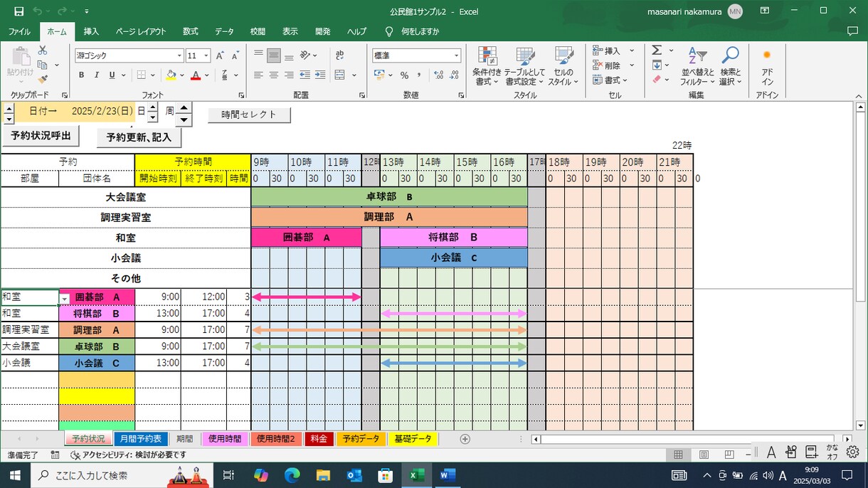Click the 予約更新、記入 button
Screen dimensions: 868x488
(x=139, y=137)
